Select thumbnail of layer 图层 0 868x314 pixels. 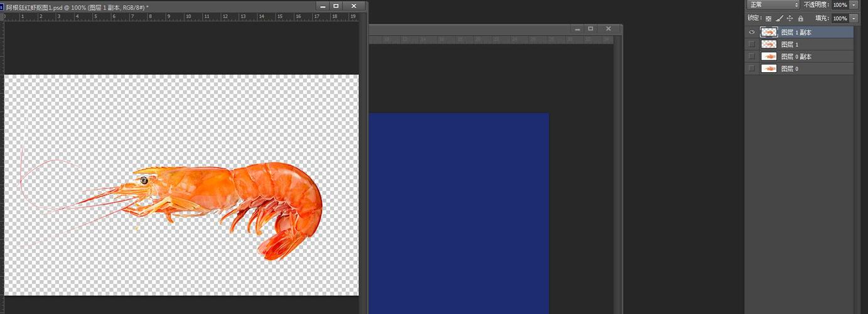pos(769,68)
